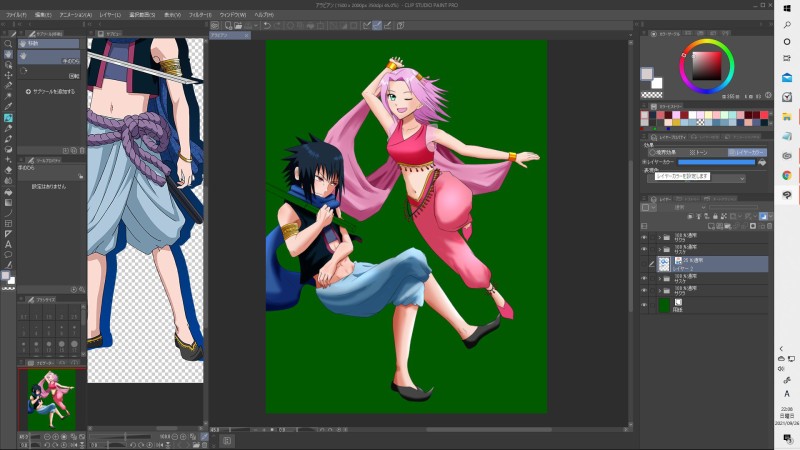The height and width of the screenshot is (450, 800).
Task: Click the New document icon in command bar
Action: point(228,25)
